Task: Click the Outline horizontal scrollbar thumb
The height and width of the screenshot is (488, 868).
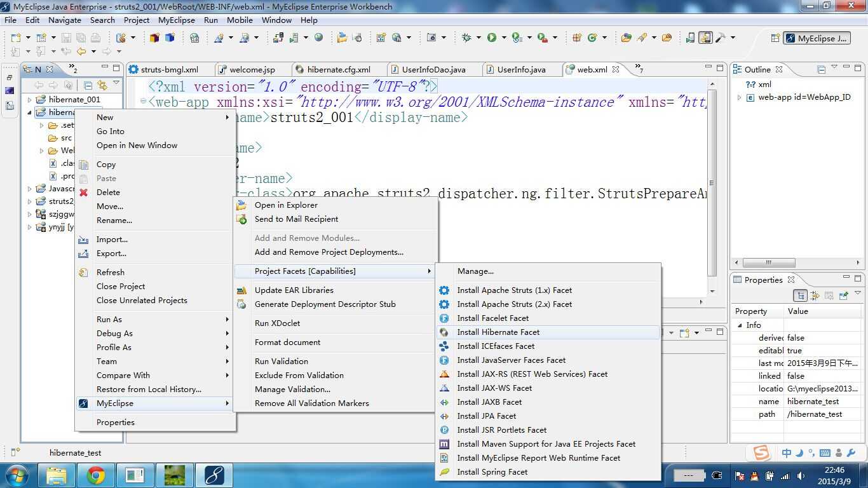Action: (768, 262)
